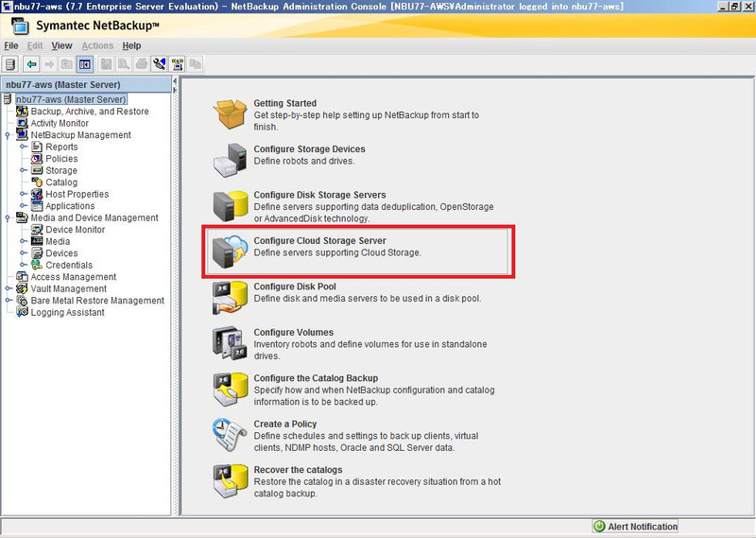Select the nbu77-aws (Master Server) tree root

(71, 99)
